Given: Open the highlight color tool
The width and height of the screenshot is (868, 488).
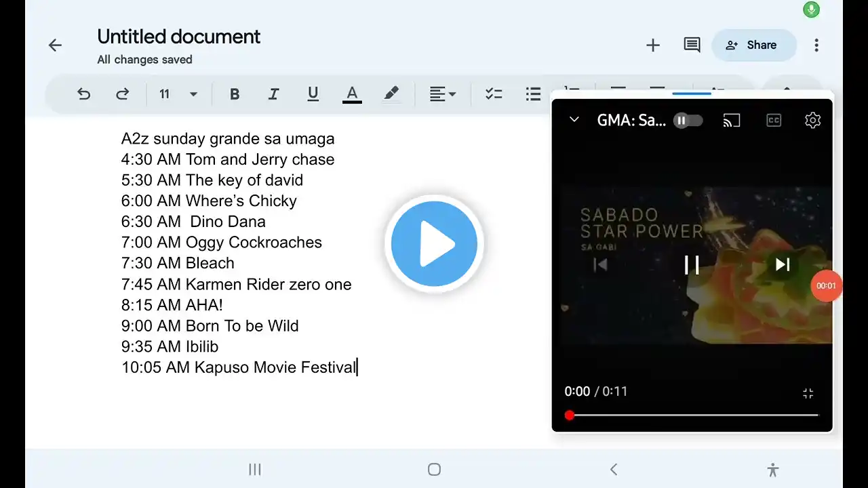Looking at the screenshot, I should (x=391, y=94).
